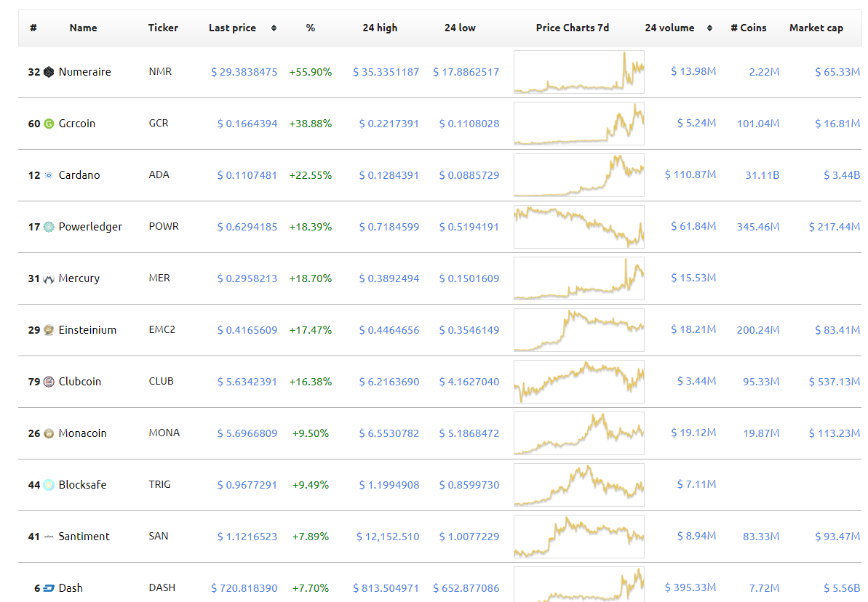Click the Powerledger coin logo icon
Image resolution: width=868 pixels, height=602 pixels.
coord(49,227)
